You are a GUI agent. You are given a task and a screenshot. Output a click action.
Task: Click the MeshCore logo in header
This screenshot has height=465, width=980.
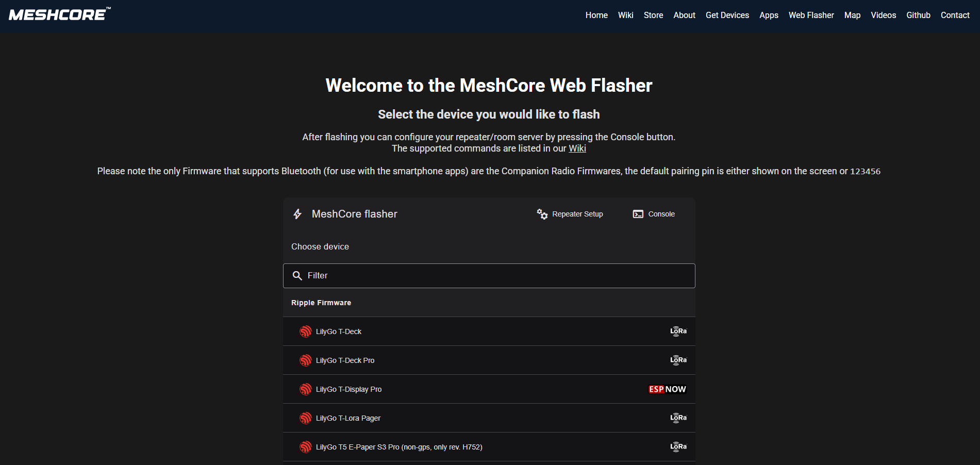(x=58, y=14)
